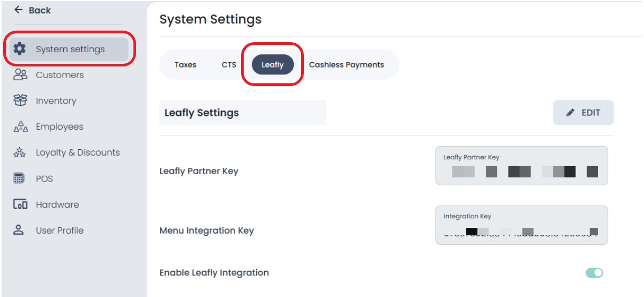Click the back arrow icon

coord(18,10)
